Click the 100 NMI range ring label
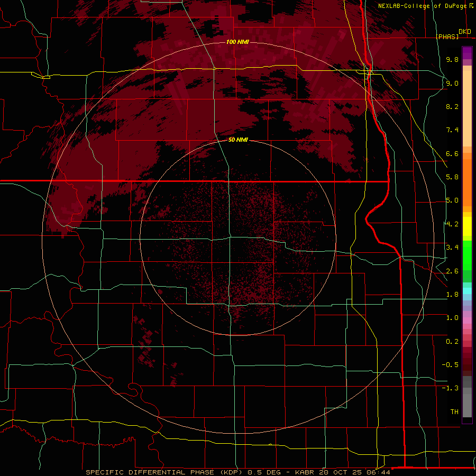Viewport: 476px width, 476px height. tap(237, 42)
